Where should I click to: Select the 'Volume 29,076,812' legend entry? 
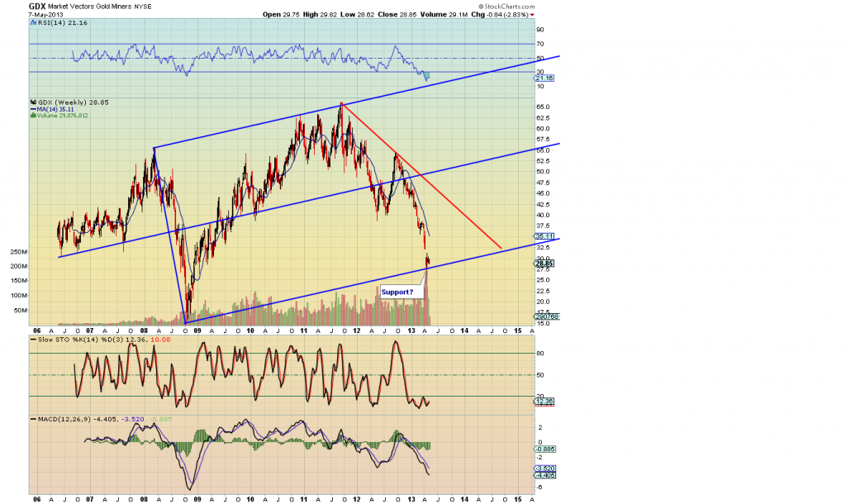click(x=59, y=116)
